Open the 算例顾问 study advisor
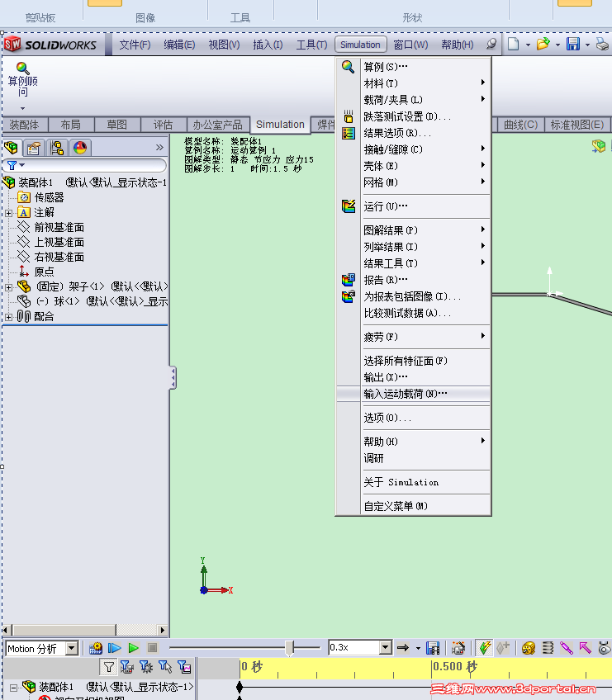 (22, 80)
